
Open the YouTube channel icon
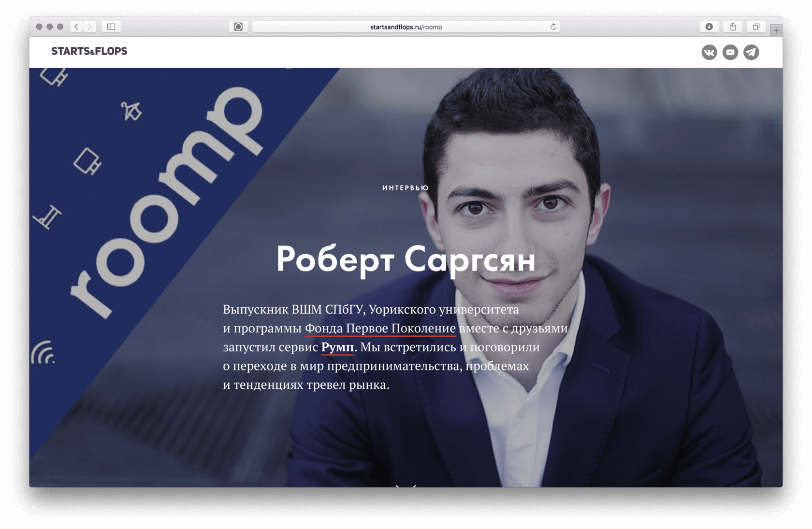(x=730, y=52)
